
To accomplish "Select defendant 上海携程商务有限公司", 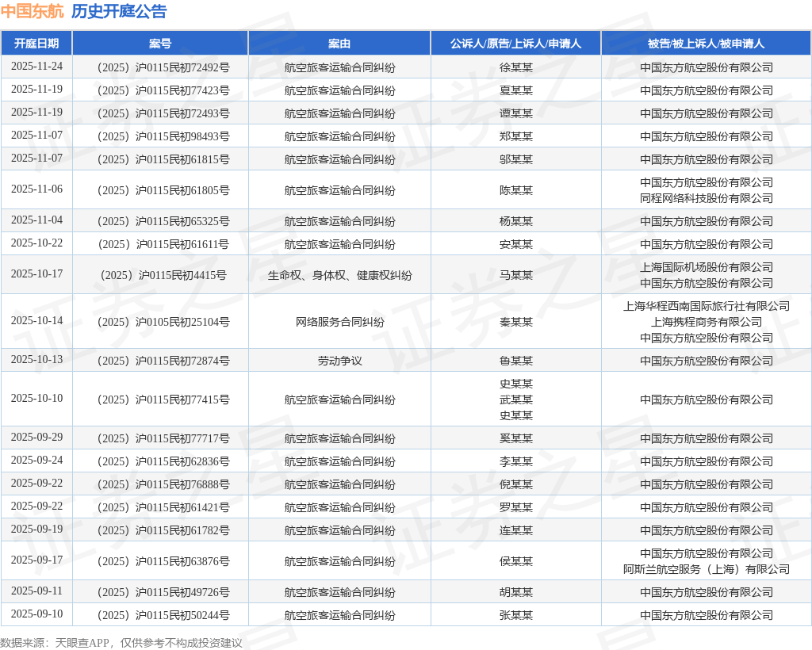I will coord(707,322).
